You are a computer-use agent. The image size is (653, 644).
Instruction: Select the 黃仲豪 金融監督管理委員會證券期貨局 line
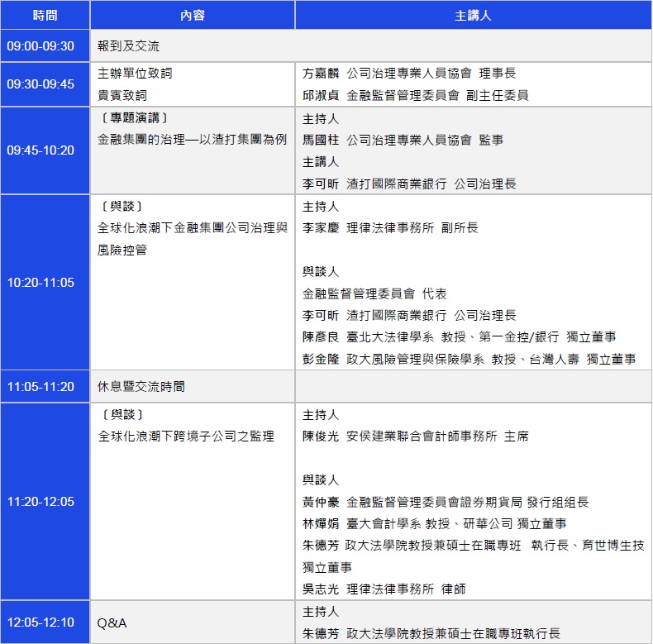click(446, 502)
